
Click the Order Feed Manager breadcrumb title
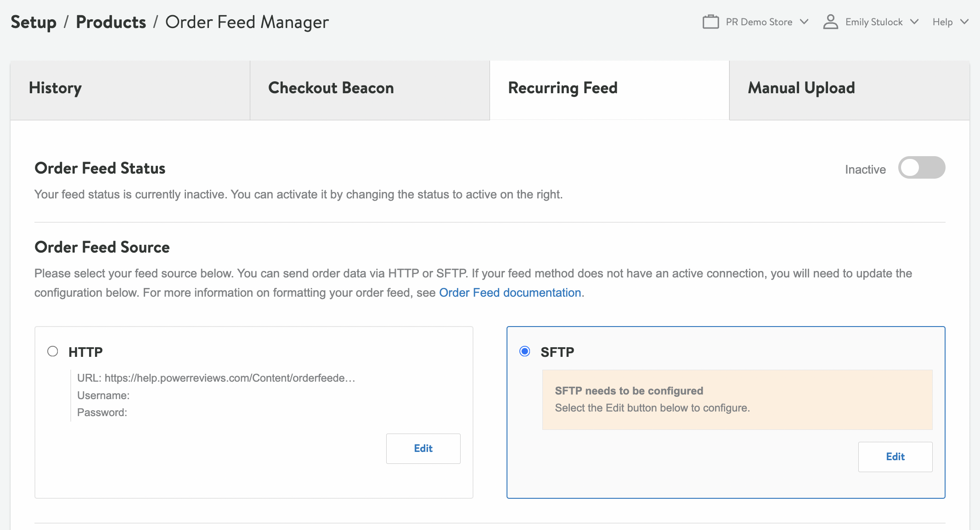click(247, 22)
